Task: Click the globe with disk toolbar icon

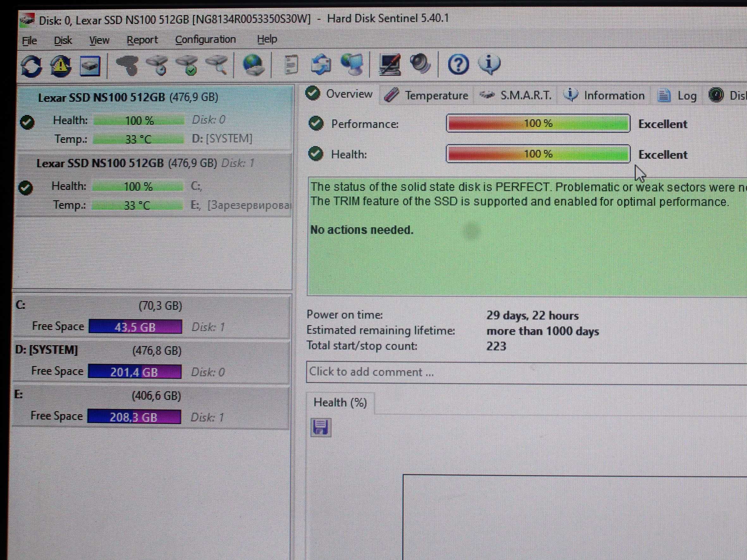Action: [253, 65]
